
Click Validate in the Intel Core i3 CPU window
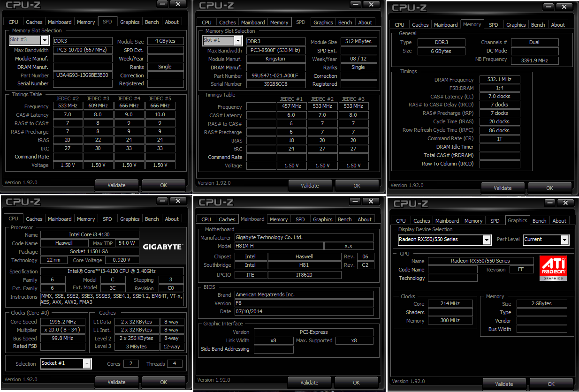point(116,382)
